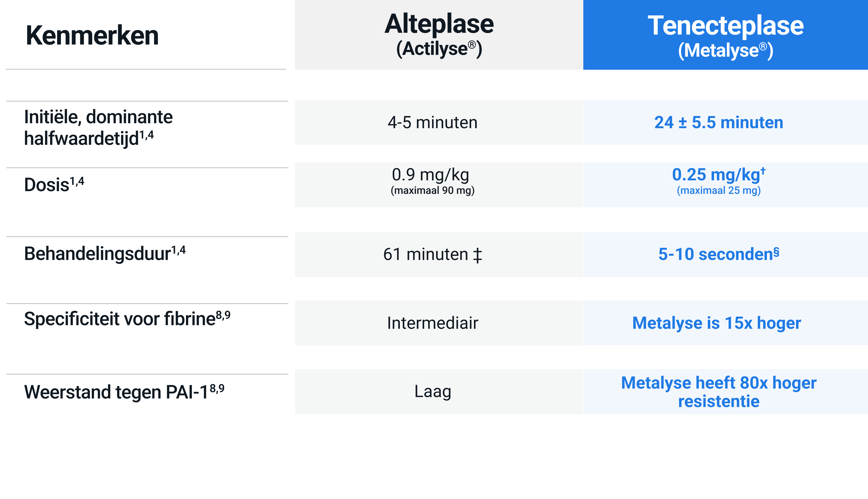The height and width of the screenshot is (499, 868).
Task: Click the Intermediair cell
Action: [432, 323]
